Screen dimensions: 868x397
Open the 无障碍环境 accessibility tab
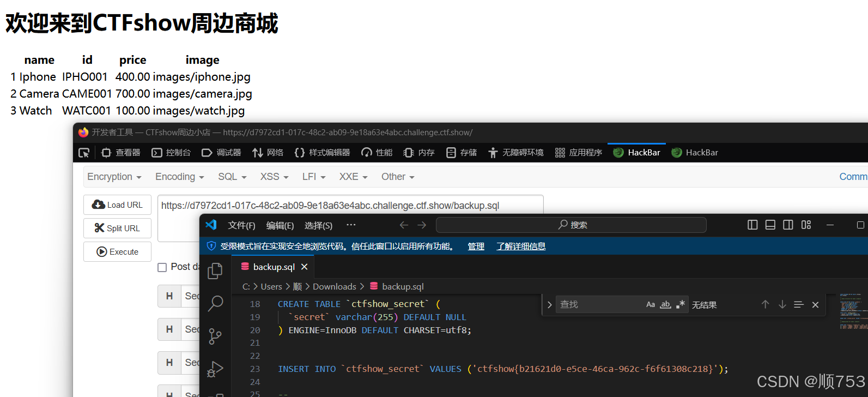pos(515,153)
